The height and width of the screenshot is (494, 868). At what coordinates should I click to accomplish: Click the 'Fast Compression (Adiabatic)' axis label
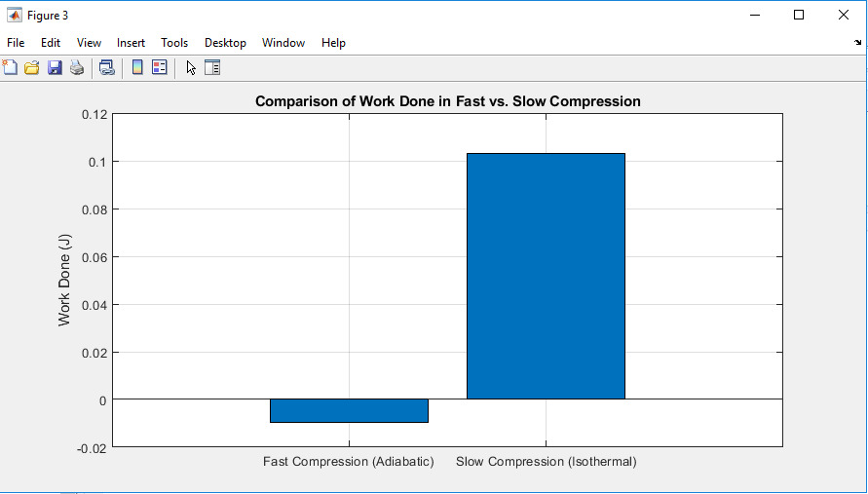(348, 461)
